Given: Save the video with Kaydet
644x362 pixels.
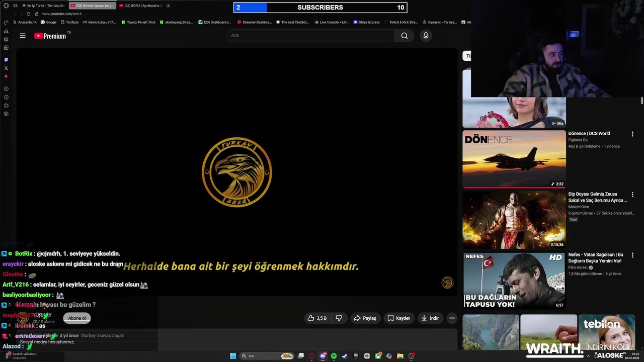Looking at the screenshot, I should (398, 318).
